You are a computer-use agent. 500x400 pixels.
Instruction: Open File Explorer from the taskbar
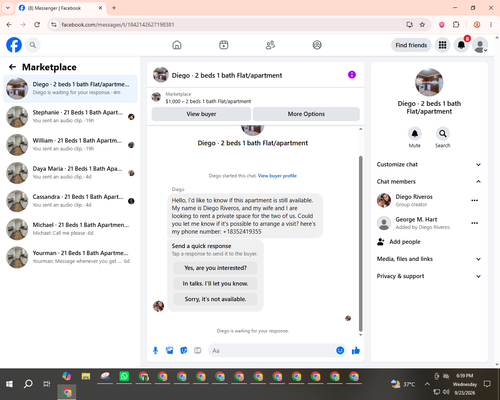click(86, 376)
